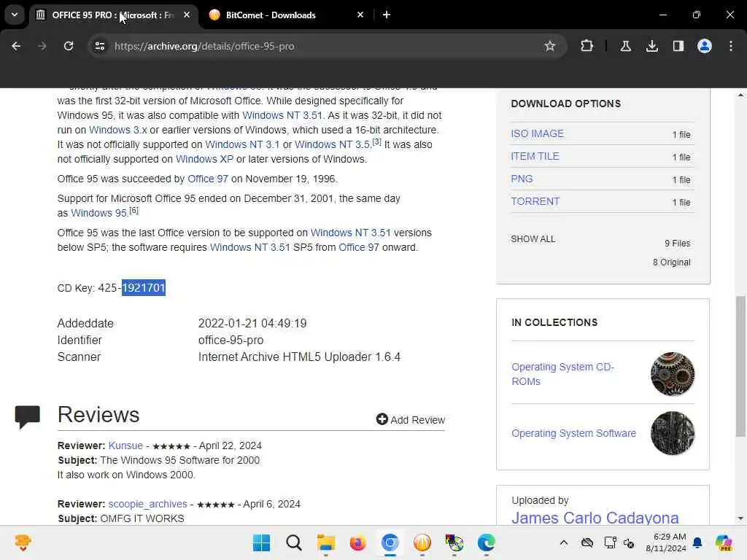Reload the archive.org page
The height and width of the screenshot is (560, 747).
(69, 46)
